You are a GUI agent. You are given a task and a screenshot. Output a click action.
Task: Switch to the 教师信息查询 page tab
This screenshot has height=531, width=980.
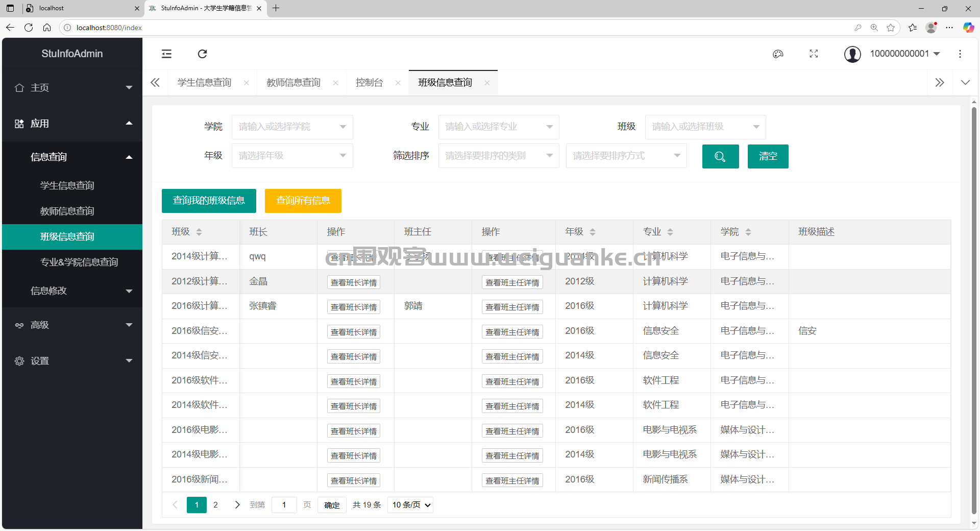point(293,83)
